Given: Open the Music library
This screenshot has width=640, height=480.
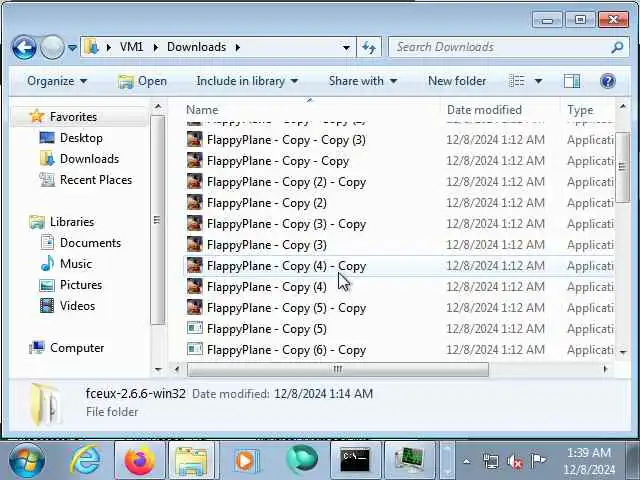Looking at the screenshot, I should pyautogui.click(x=76, y=264).
